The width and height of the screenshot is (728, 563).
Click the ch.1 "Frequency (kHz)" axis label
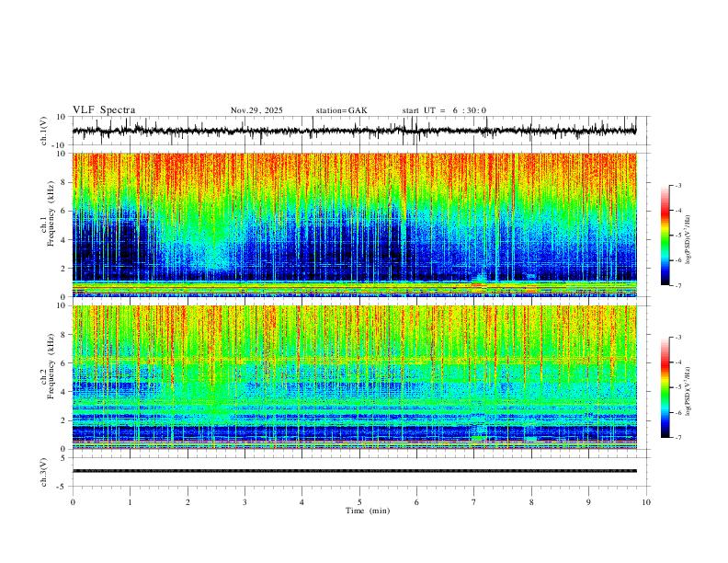coord(51,214)
